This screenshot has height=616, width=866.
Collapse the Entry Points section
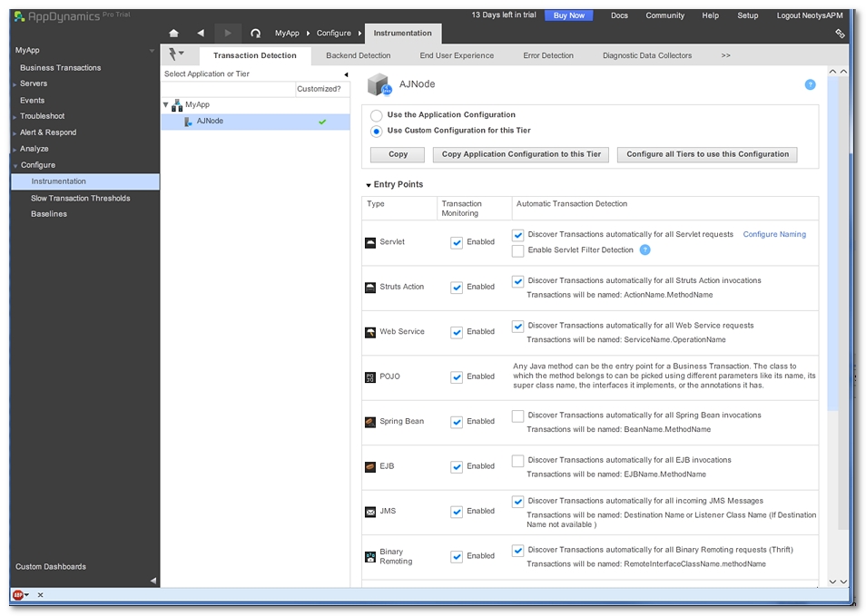click(369, 185)
